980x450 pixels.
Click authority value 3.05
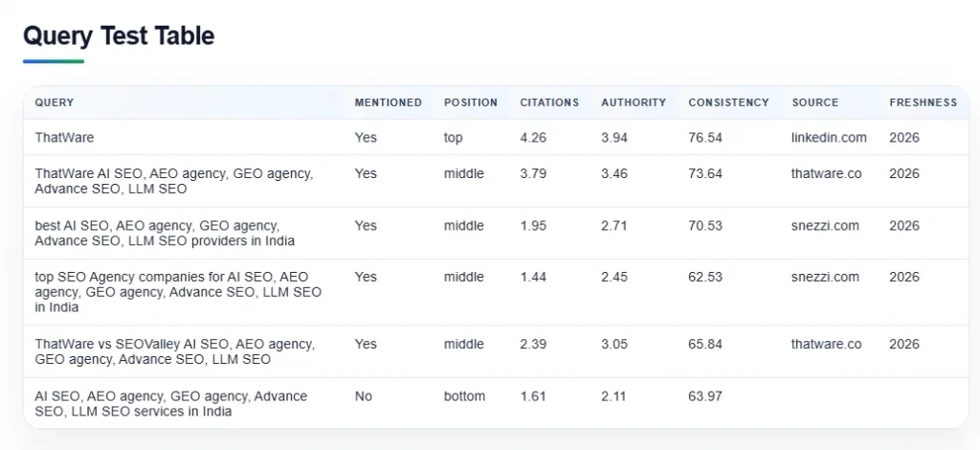pos(614,345)
